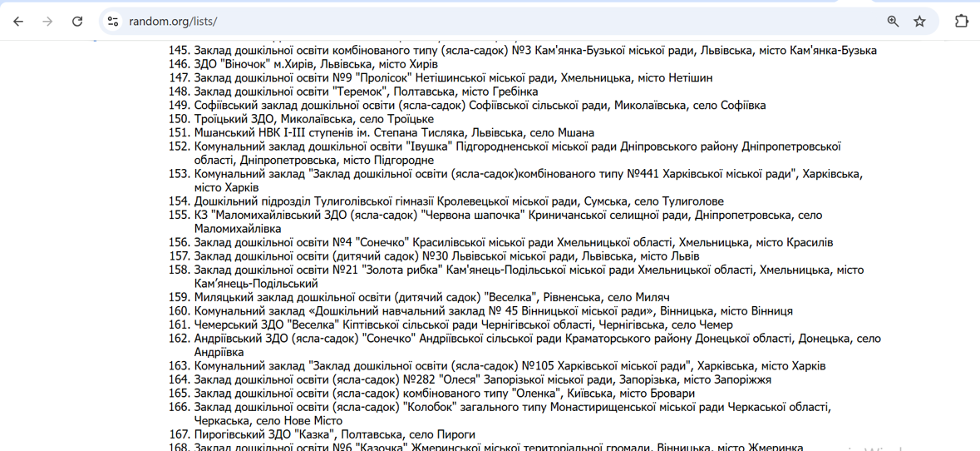
Task: Open the Extensions puzzle icon
Action: 961,22
